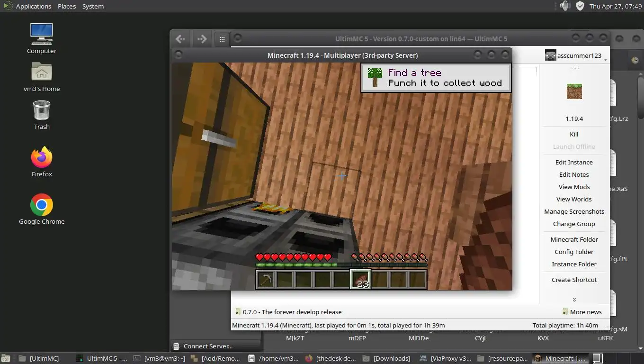Switch to /home/vm3... taskbar item
The image size is (644, 364).
(x=274, y=358)
